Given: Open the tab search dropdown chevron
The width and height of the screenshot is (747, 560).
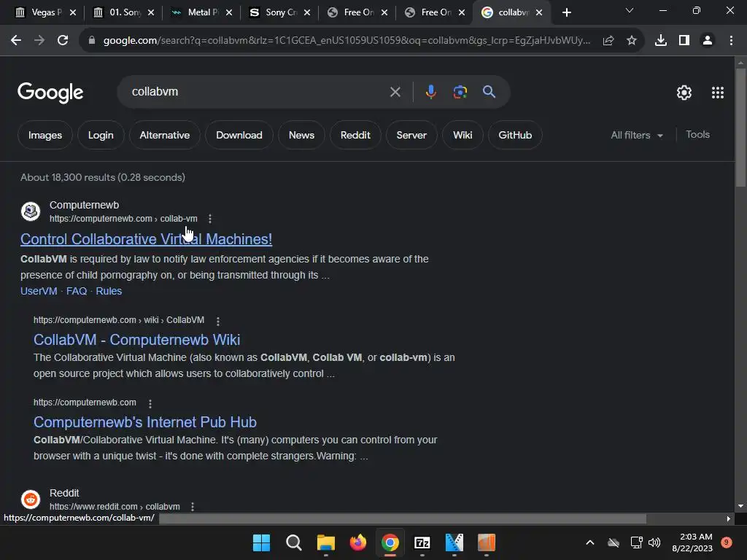Looking at the screenshot, I should tap(630, 10).
